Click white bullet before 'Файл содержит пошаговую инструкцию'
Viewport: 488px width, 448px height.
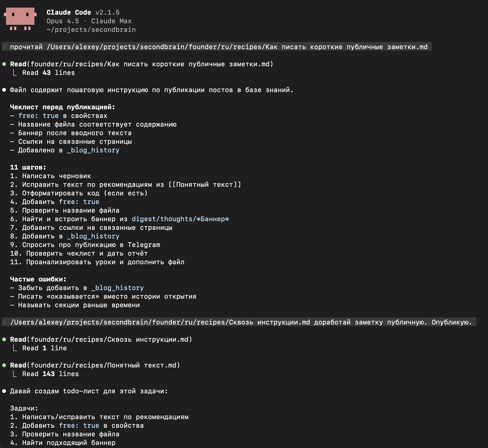click(4, 90)
